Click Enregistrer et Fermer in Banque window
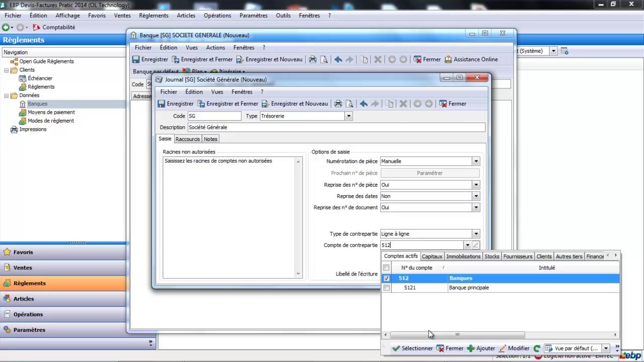644x362 pixels. pos(202,59)
